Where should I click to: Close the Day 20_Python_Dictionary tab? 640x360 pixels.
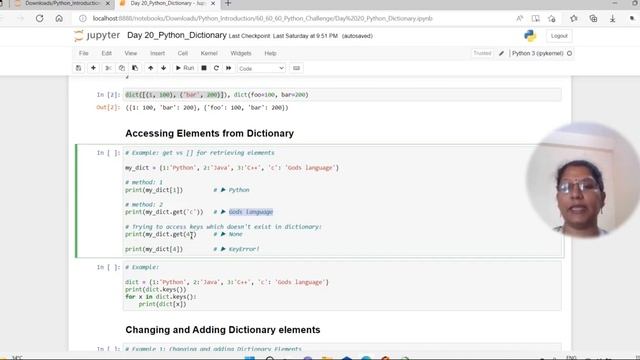[x=213, y=3]
